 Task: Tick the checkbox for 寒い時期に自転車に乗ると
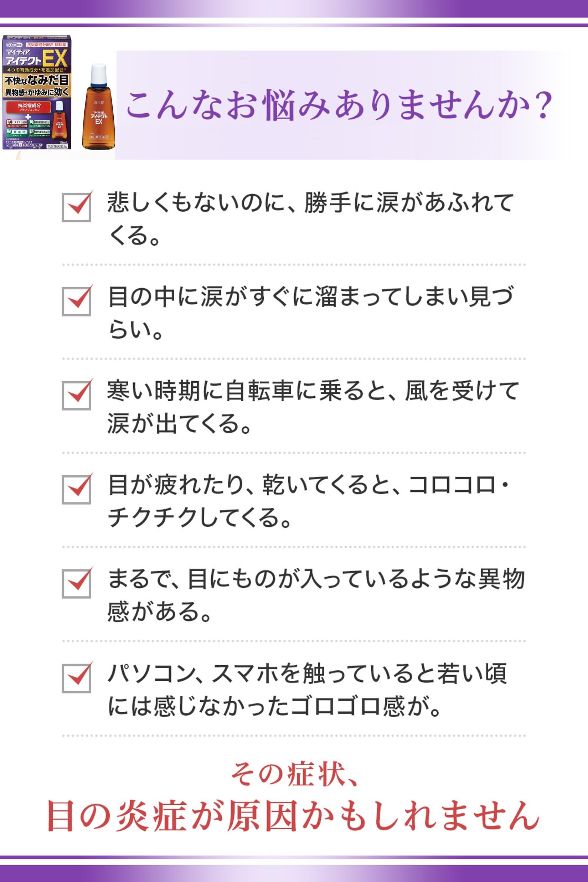click(x=77, y=396)
